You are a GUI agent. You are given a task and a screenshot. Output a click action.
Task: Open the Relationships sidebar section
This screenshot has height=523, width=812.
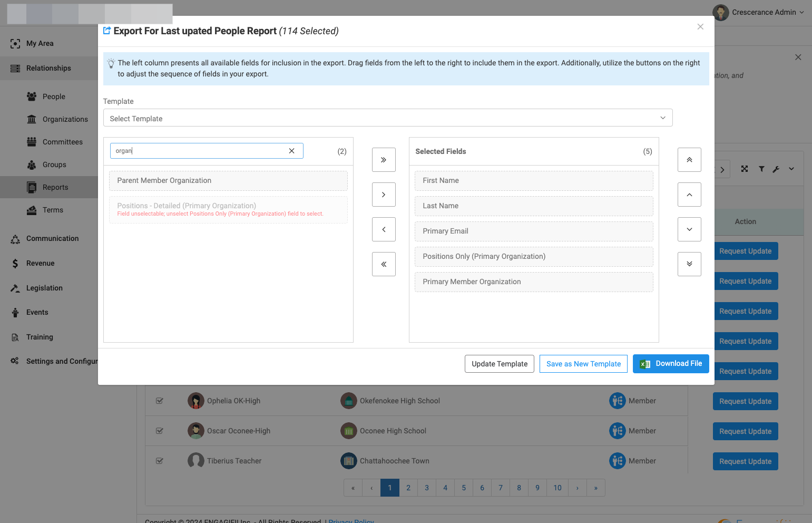coord(49,68)
